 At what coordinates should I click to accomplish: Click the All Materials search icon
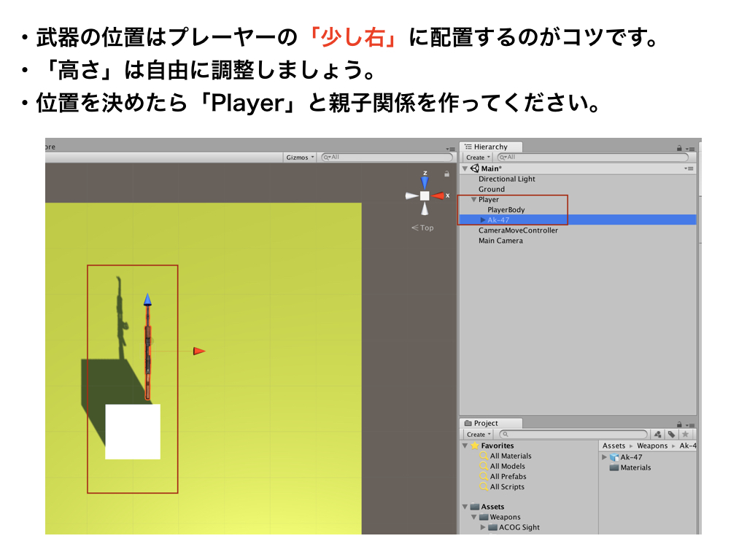[x=484, y=456]
